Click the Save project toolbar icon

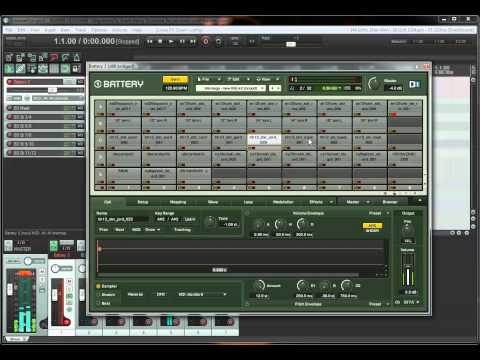[32, 58]
